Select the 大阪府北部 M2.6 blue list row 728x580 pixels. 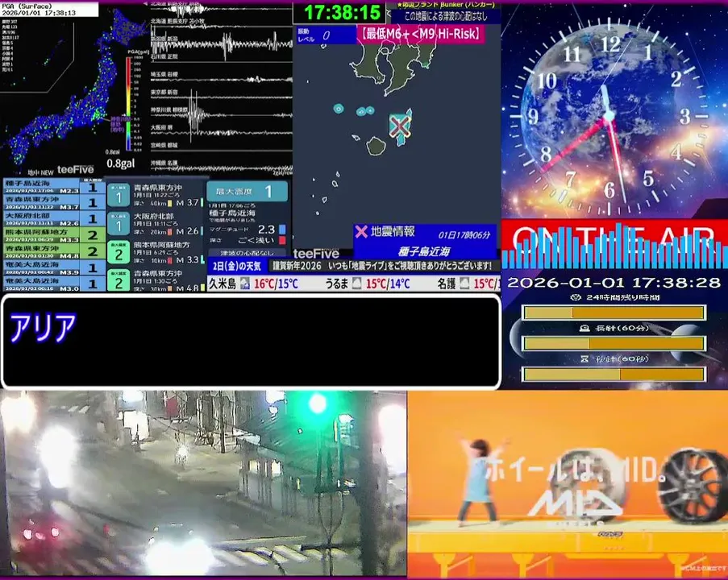click(54, 218)
